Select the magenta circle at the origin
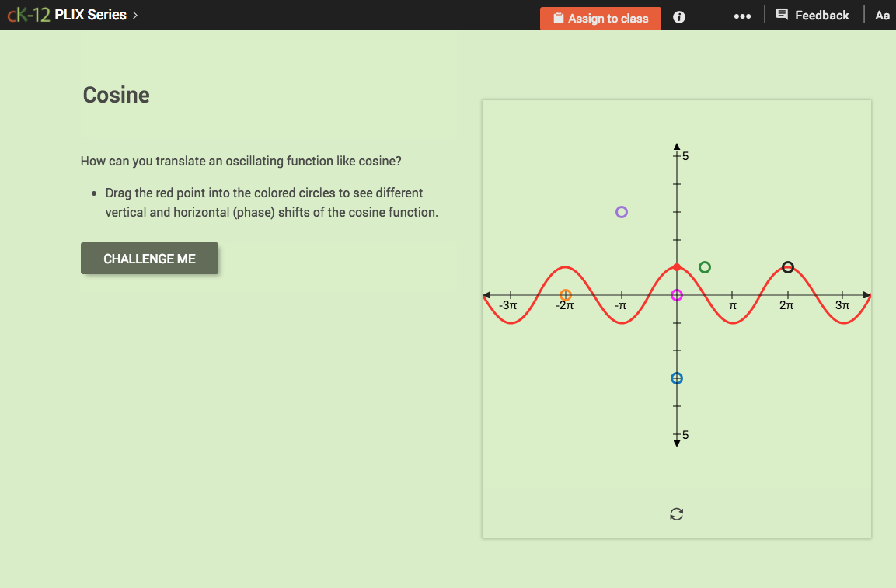This screenshot has width=896, height=588. [x=677, y=294]
